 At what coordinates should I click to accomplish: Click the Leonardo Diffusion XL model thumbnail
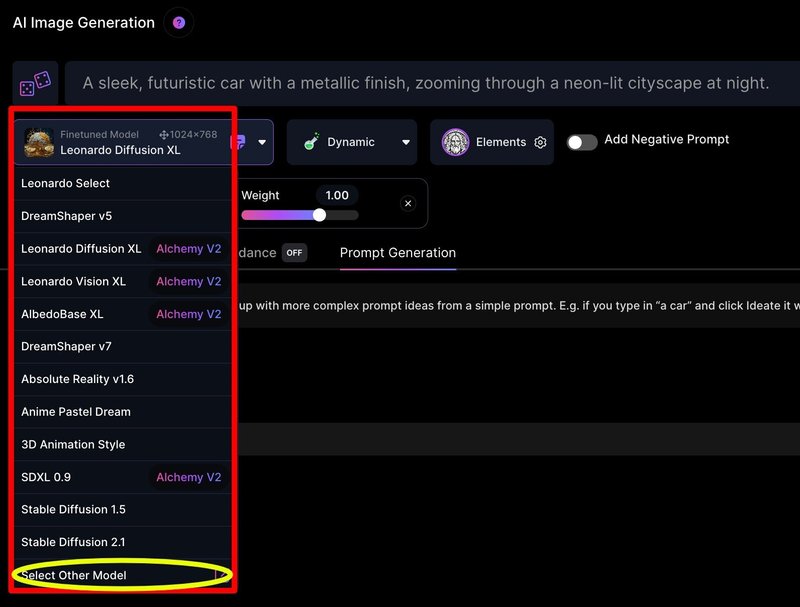click(x=39, y=142)
